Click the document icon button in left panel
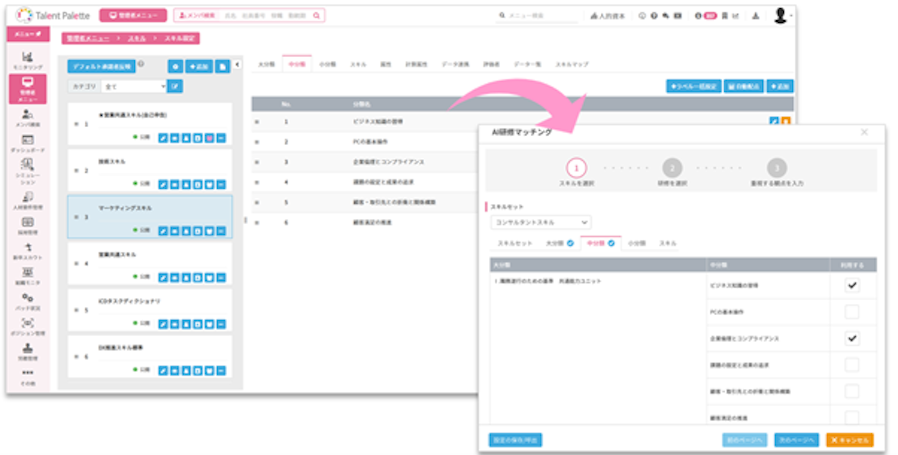The image size is (898, 455). [223, 66]
